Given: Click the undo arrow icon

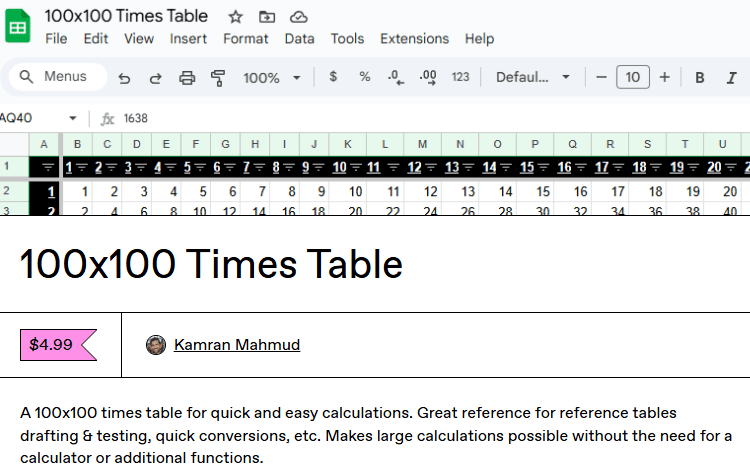Looking at the screenshot, I should click(x=124, y=77).
